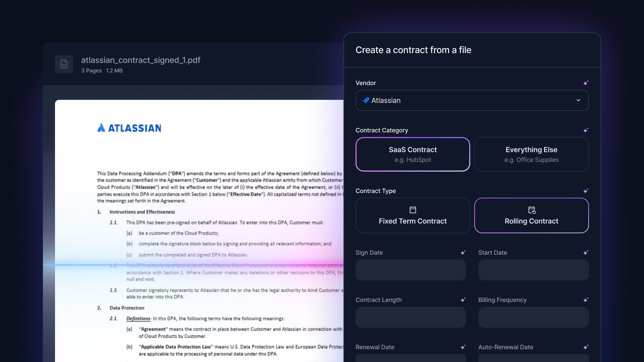The image size is (644, 362).
Task: Click the recurring calendar icon in Rolling Contract
Action: point(532,210)
